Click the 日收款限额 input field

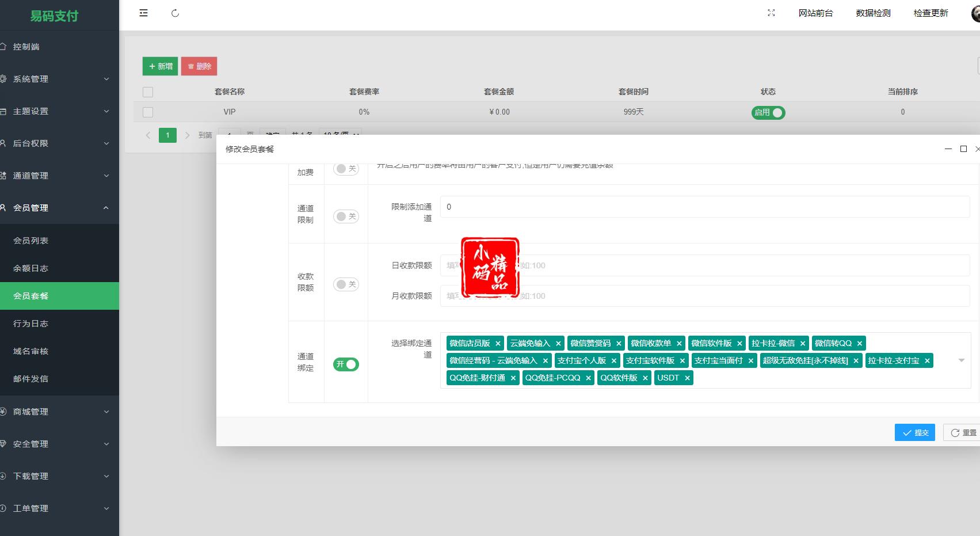click(705, 265)
